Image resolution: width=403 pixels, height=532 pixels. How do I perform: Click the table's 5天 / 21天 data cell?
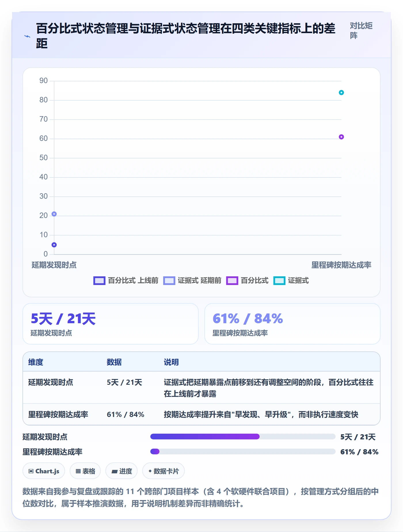click(x=124, y=382)
